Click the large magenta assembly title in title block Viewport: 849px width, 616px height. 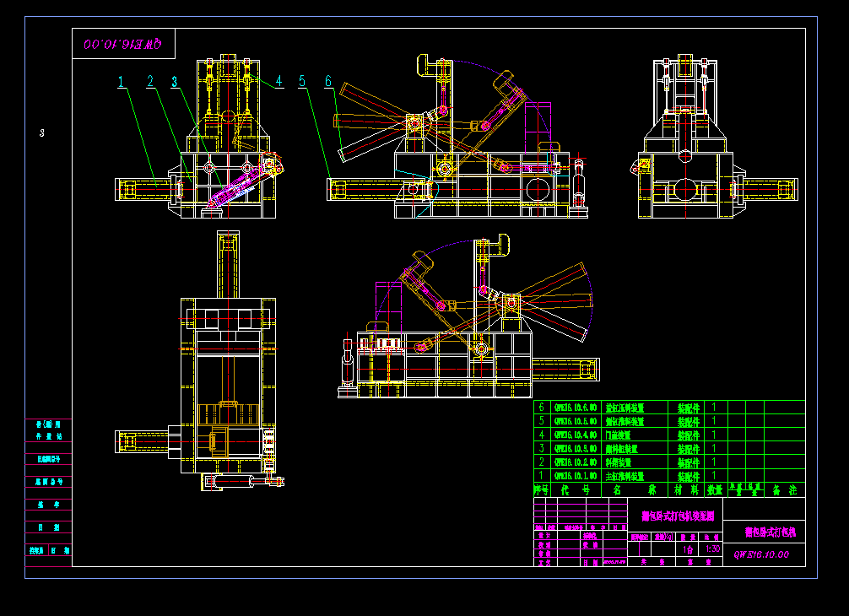pyautogui.click(x=678, y=515)
